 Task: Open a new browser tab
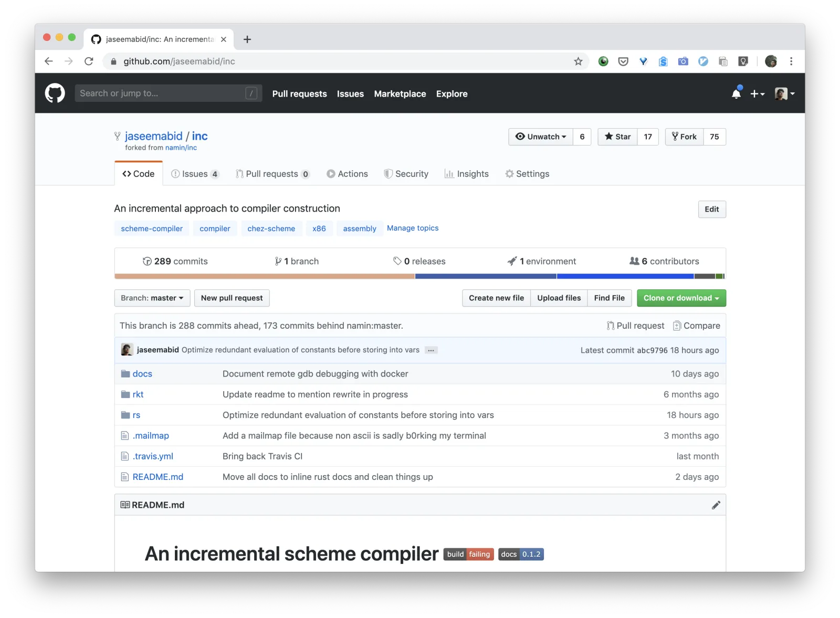(247, 39)
